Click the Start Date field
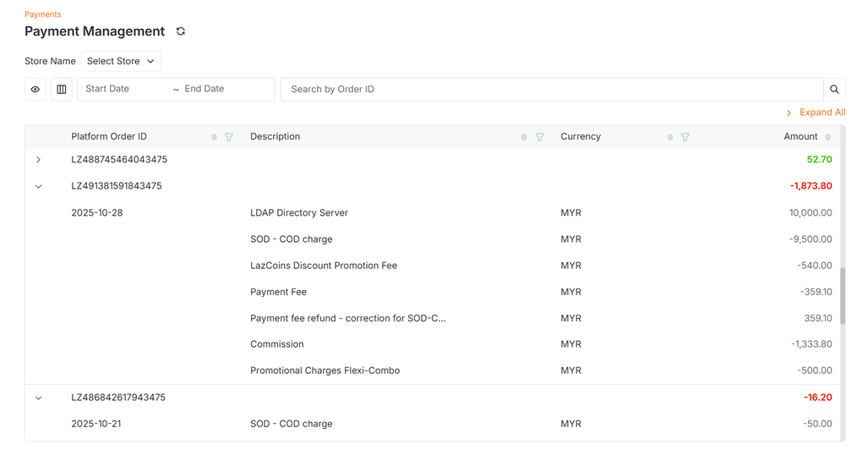868x450 pixels. (123, 89)
